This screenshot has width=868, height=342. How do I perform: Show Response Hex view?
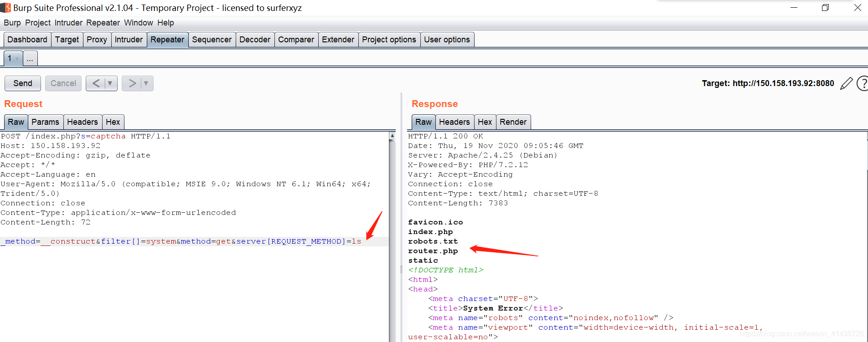click(485, 122)
